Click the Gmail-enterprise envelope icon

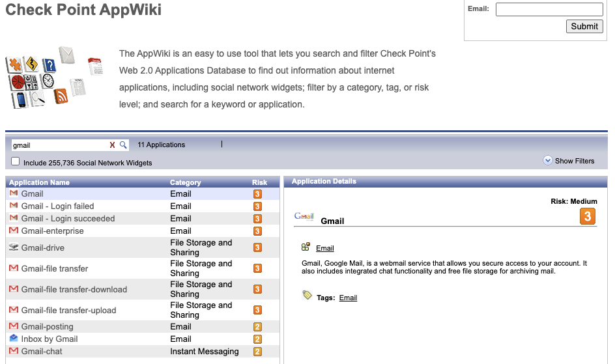click(x=14, y=231)
